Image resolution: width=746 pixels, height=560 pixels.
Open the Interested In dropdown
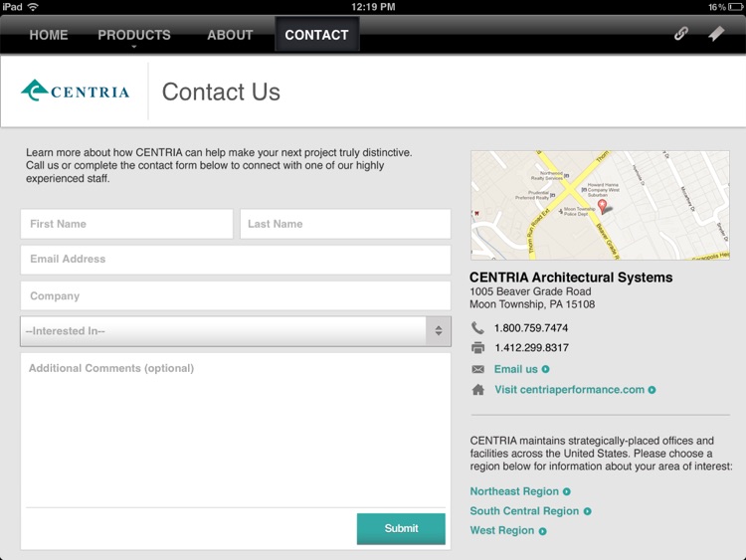click(x=236, y=331)
